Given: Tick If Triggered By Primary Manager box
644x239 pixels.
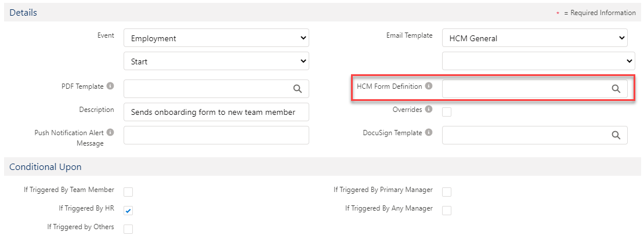Looking at the screenshot, I should pyautogui.click(x=447, y=192).
